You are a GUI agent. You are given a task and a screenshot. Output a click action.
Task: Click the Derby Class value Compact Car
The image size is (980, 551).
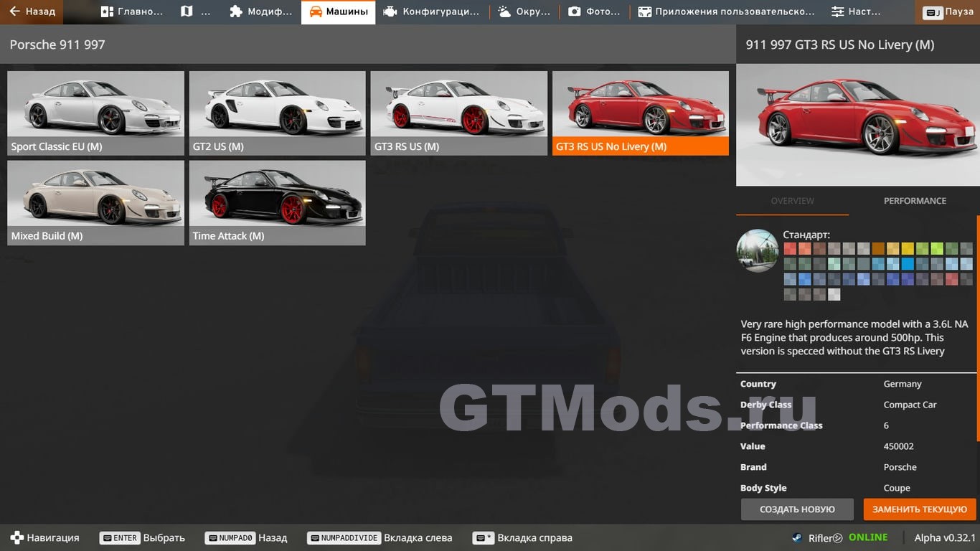(x=910, y=405)
